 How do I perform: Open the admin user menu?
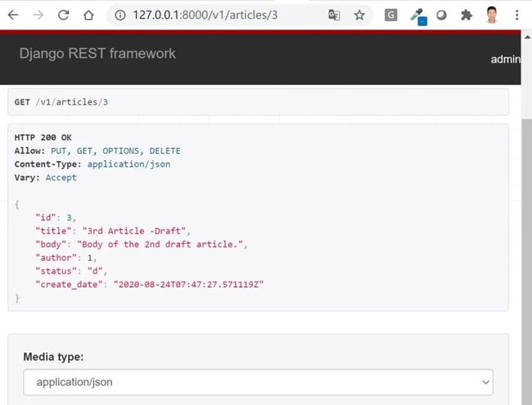click(506, 60)
